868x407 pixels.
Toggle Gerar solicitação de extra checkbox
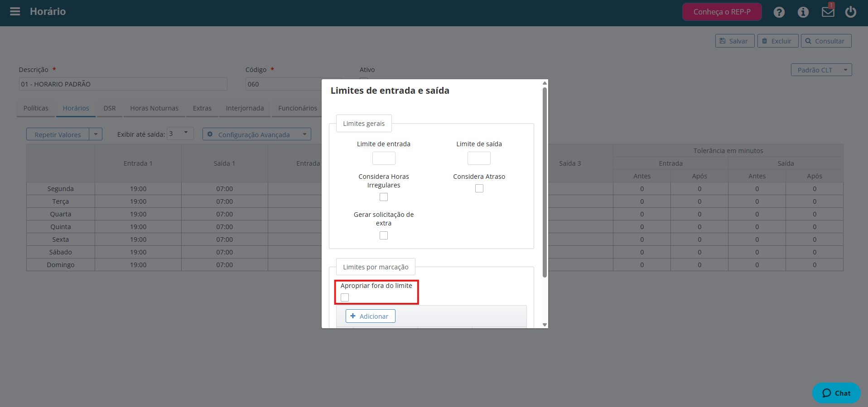click(x=384, y=235)
